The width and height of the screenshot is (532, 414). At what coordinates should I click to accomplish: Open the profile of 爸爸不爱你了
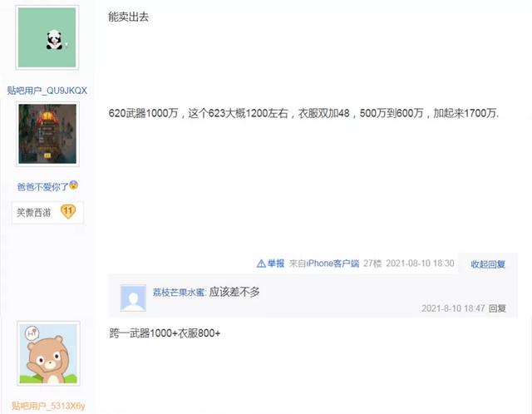(42, 187)
